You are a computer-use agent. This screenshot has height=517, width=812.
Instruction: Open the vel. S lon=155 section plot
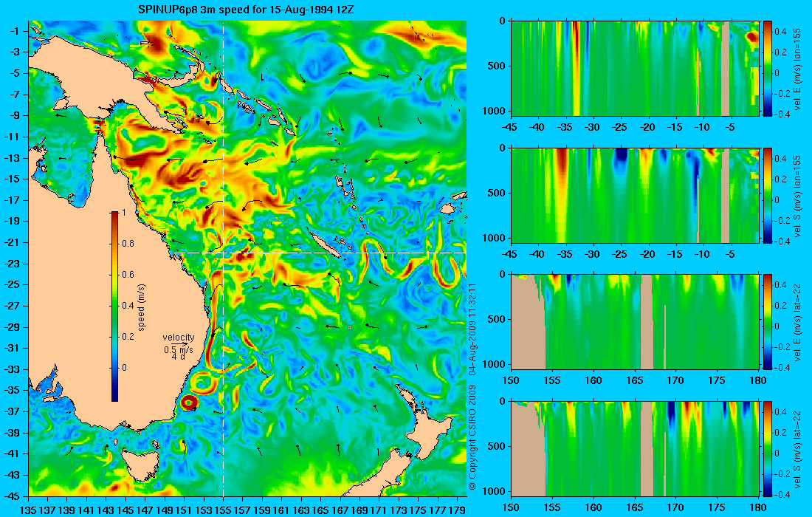(635, 195)
